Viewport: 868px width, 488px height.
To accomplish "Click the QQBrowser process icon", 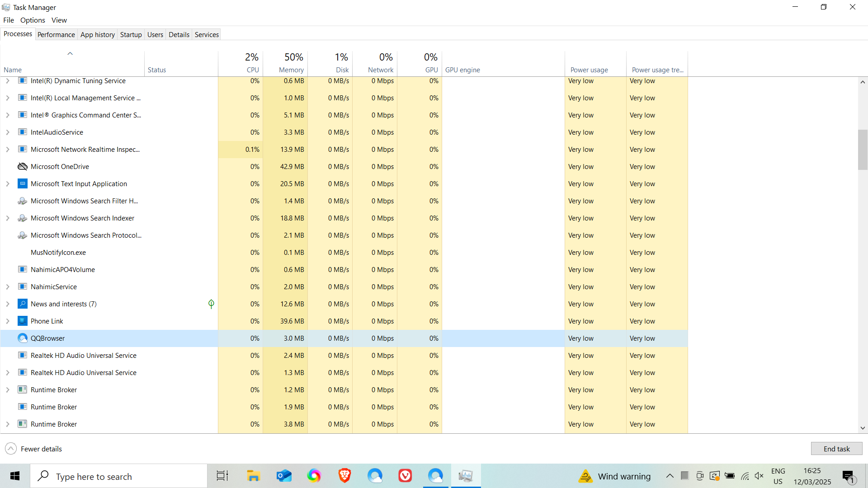I will pos(23,338).
